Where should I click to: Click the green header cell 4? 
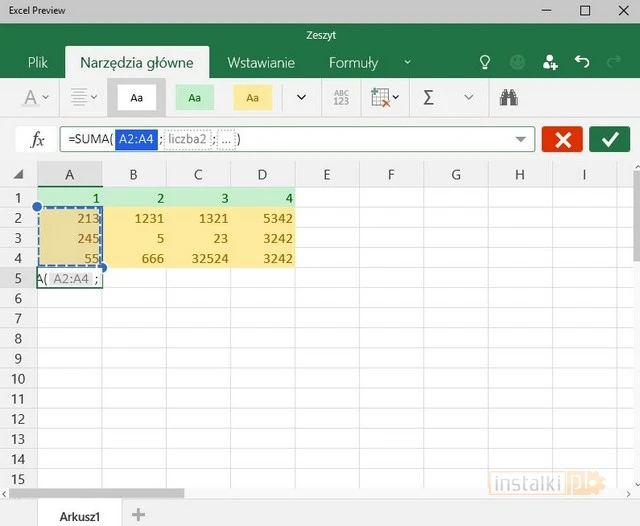(x=262, y=198)
